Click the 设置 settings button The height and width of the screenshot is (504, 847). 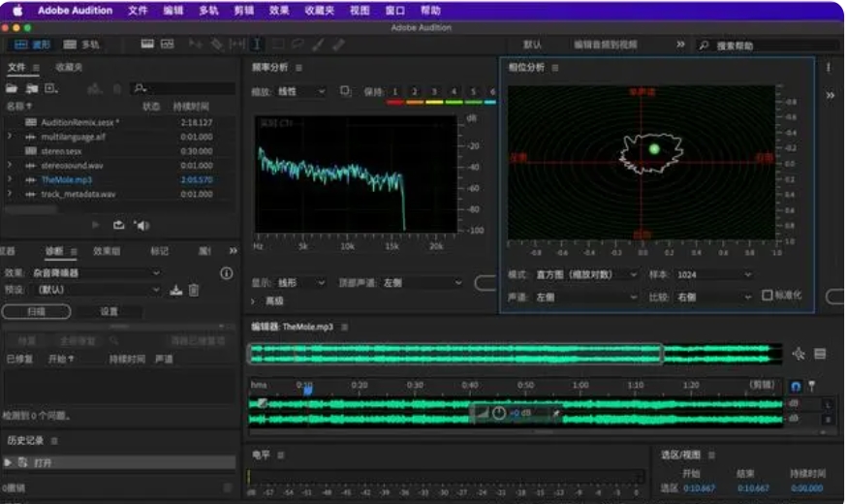point(109,312)
